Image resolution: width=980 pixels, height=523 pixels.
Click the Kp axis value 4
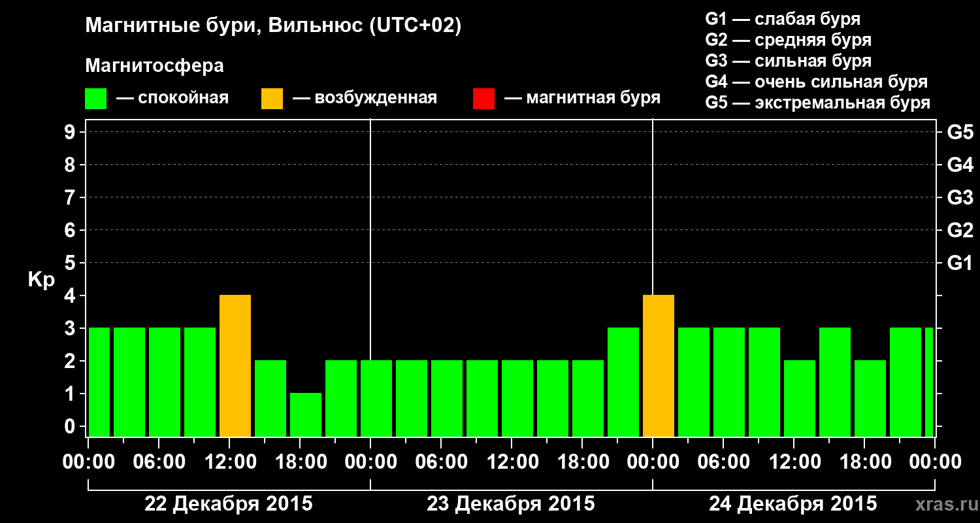(71, 295)
